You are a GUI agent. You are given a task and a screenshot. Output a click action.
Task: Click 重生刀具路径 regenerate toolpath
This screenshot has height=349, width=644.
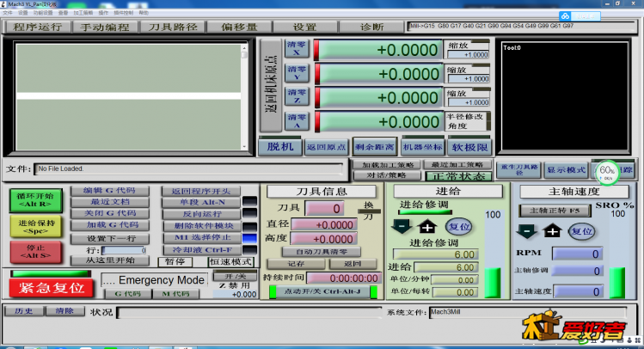pos(519,169)
